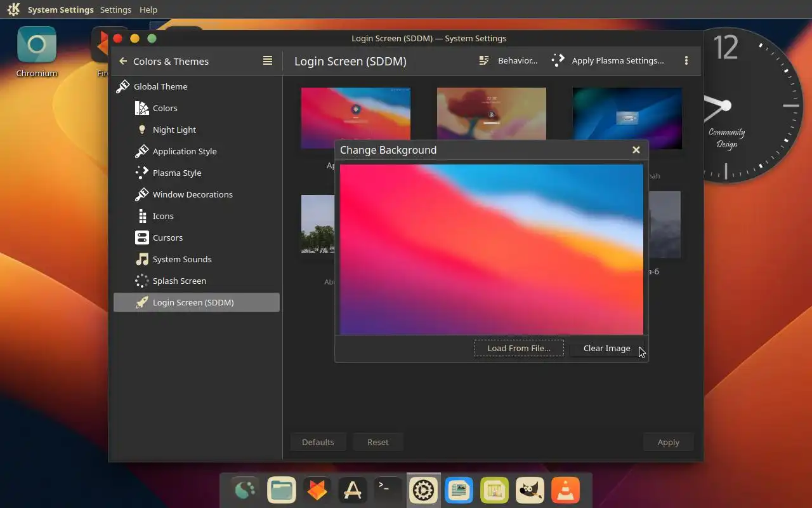Open the KDE application launcher logo

point(13,10)
